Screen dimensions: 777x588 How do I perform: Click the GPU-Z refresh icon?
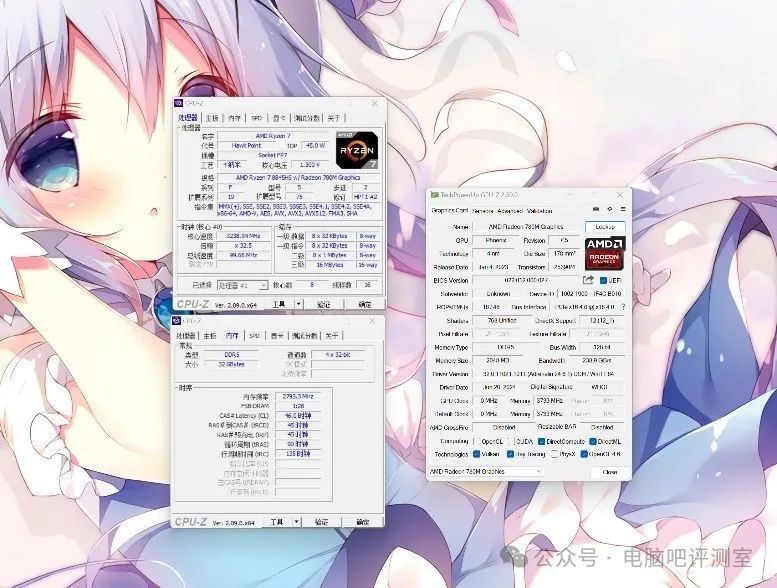(x=610, y=210)
